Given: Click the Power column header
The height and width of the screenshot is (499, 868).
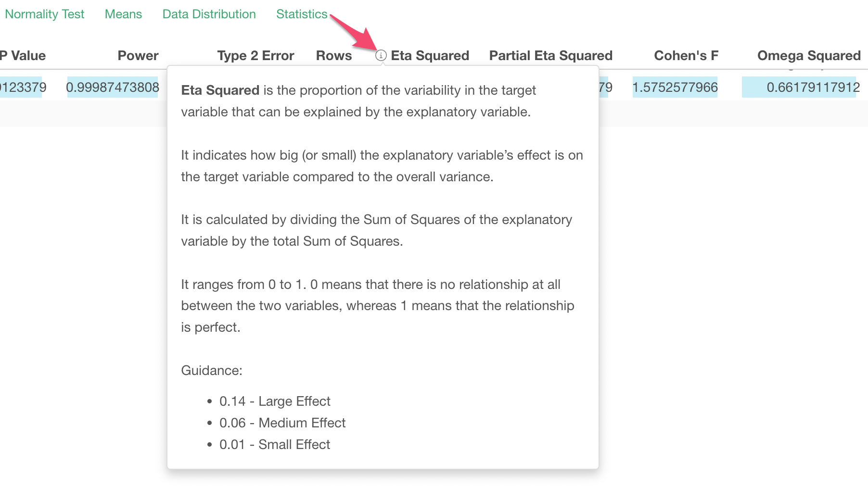Looking at the screenshot, I should [x=138, y=56].
